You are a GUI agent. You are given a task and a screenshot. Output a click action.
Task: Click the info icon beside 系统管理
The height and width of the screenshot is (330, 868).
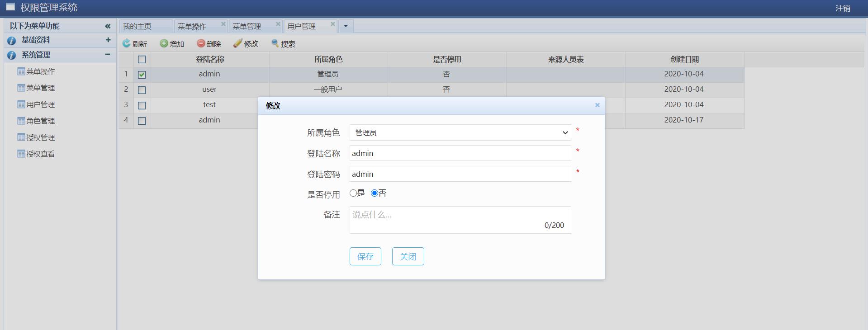point(12,56)
